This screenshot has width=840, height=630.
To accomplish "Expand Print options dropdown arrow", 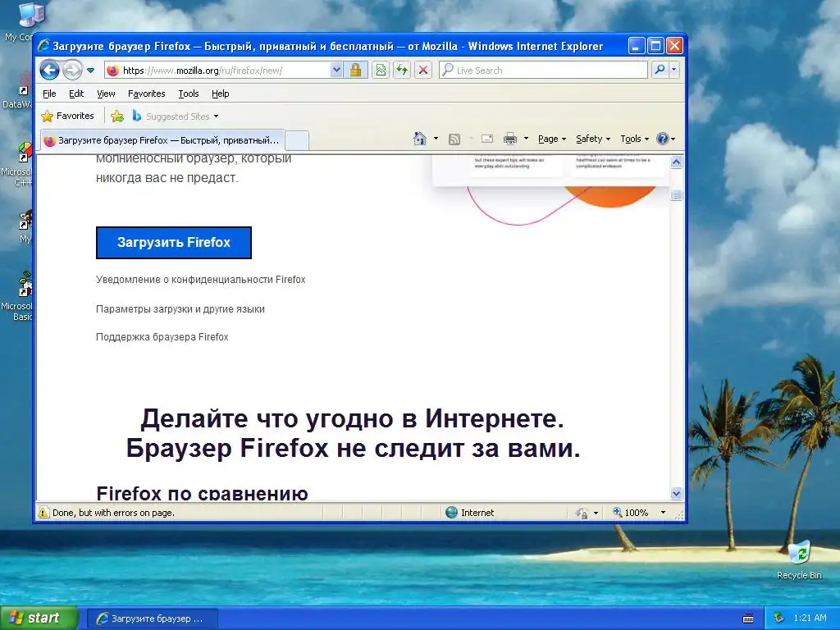I will [x=526, y=139].
